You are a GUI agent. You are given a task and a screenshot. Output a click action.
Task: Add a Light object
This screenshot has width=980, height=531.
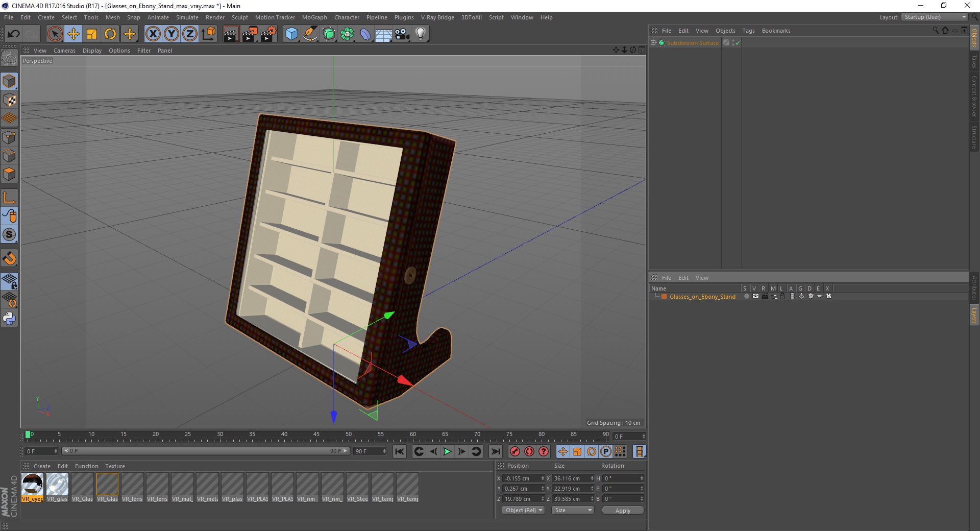420,34
